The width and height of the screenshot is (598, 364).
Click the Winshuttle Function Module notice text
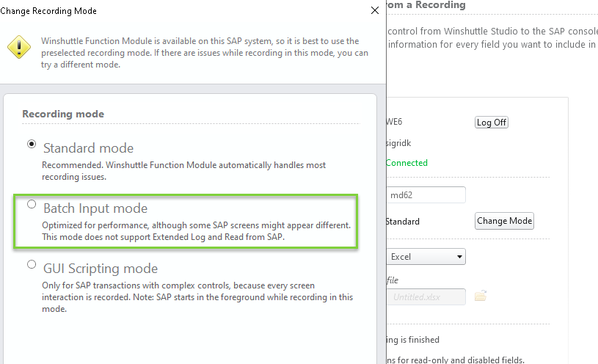(x=205, y=53)
